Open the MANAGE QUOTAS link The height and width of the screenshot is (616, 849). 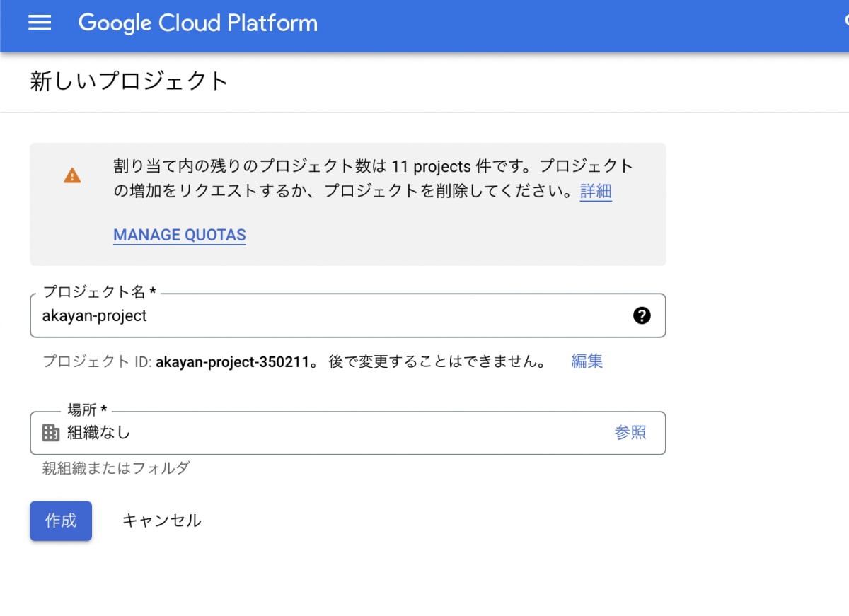pyautogui.click(x=180, y=235)
